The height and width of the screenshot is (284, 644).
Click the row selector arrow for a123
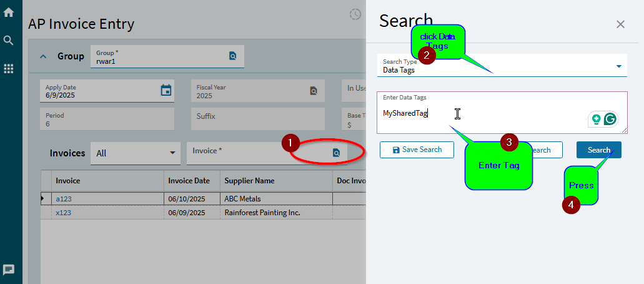(46, 199)
